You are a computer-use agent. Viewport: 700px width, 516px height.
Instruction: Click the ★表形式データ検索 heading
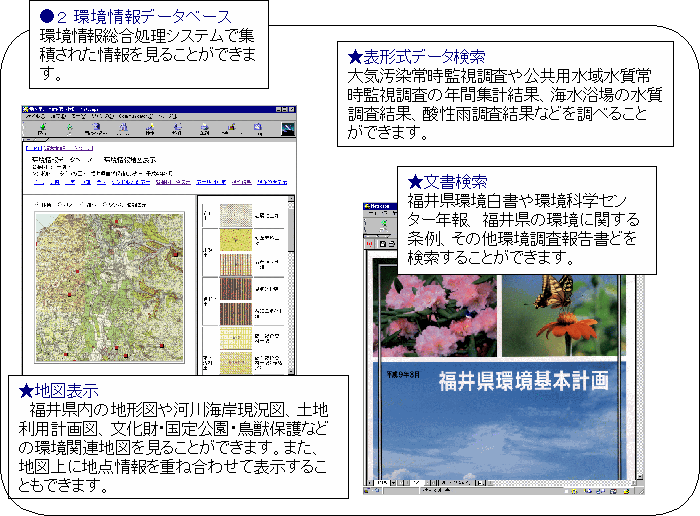(x=416, y=57)
